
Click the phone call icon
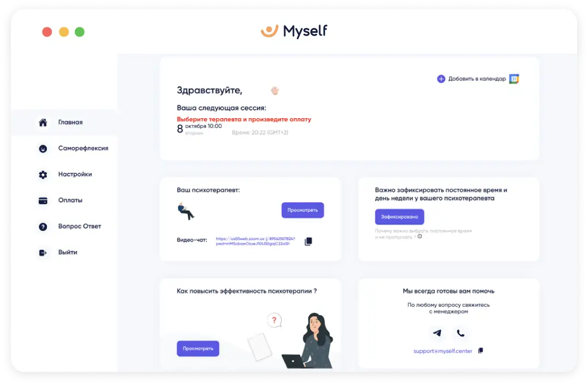[x=461, y=333]
